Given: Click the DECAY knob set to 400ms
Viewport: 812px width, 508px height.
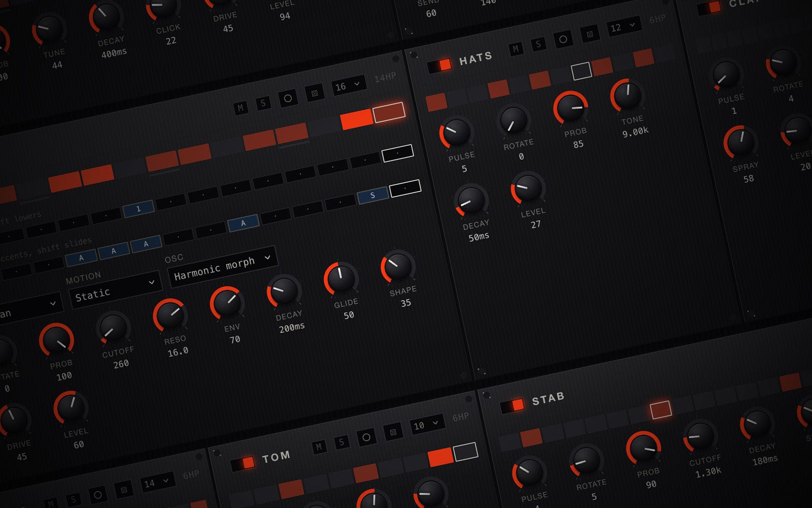Looking at the screenshot, I should [106, 16].
